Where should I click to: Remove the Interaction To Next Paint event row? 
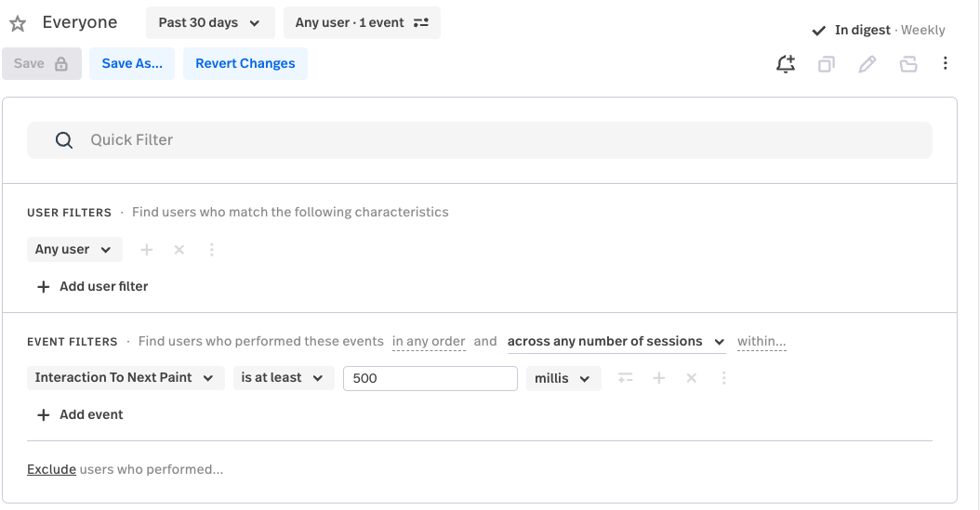pos(691,378)
